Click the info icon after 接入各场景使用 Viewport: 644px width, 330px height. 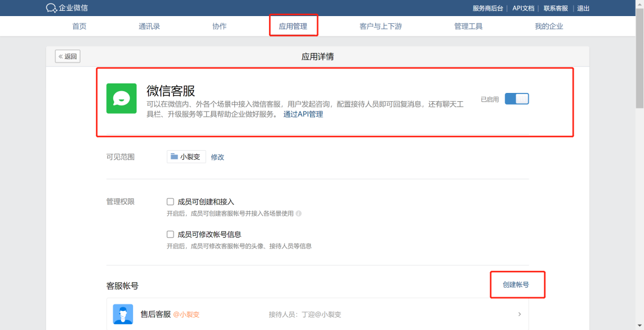(299, 213)
